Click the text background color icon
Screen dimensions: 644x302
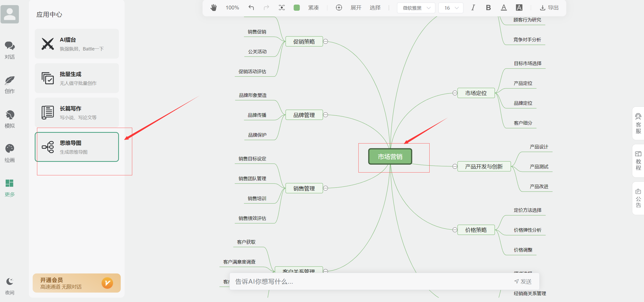(519, 8)
